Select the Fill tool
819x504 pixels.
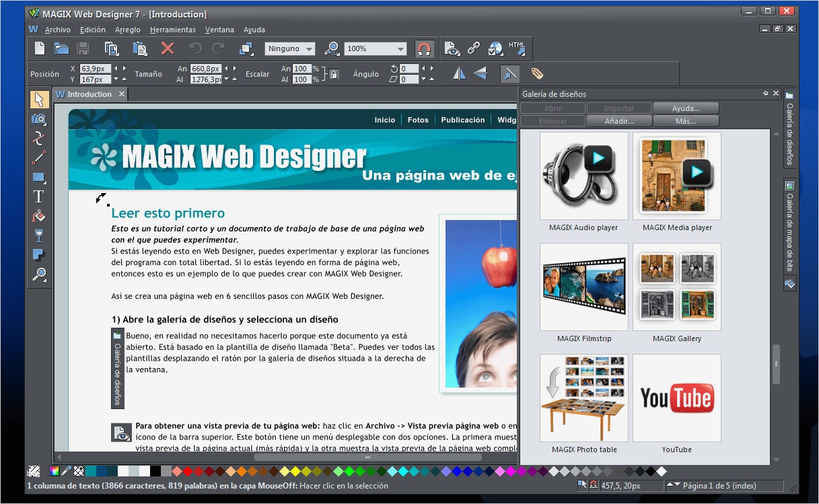39,215
